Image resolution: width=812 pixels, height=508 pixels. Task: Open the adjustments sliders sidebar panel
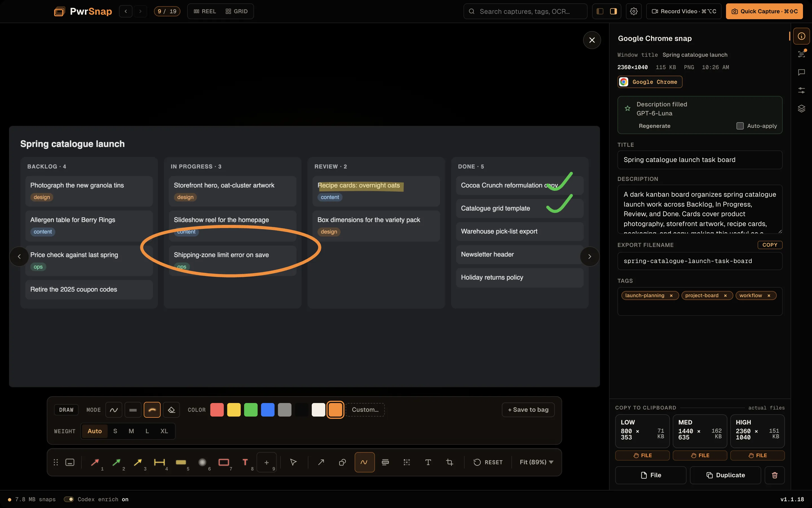[801, 90]
